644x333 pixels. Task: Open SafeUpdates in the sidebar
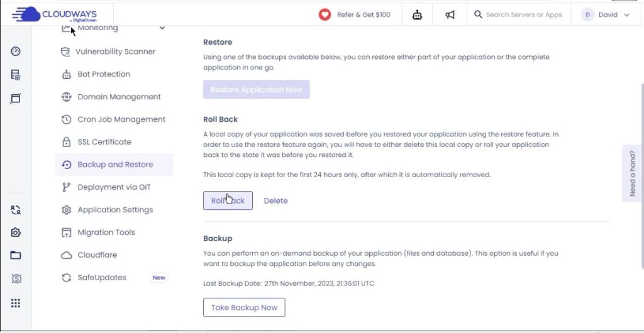102,278
